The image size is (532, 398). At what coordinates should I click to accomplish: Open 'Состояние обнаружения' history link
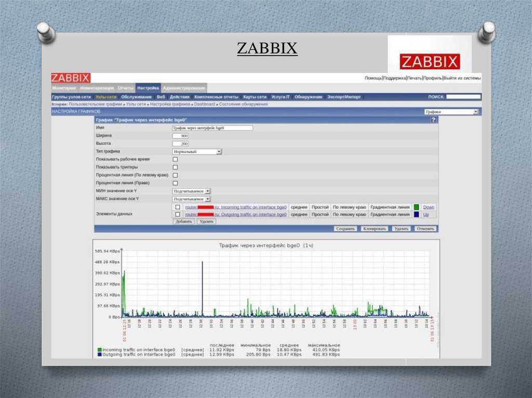click(x=243, y=104)
